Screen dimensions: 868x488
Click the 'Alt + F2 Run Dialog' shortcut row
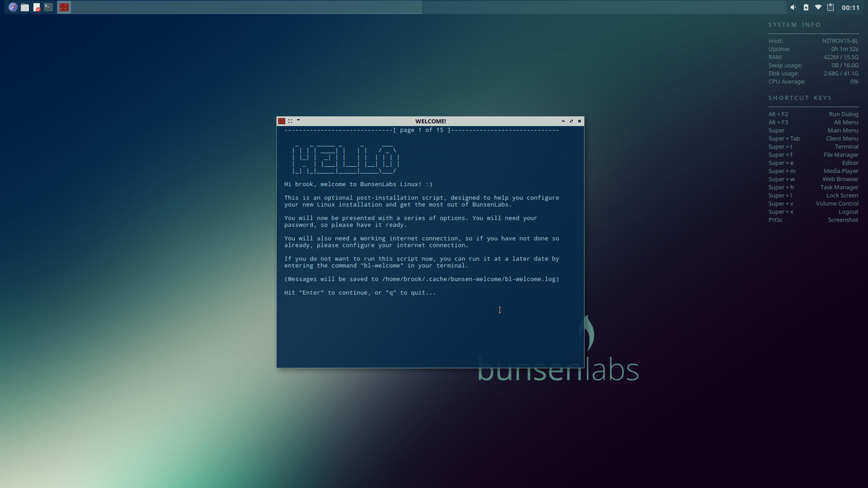coord(813,114)
